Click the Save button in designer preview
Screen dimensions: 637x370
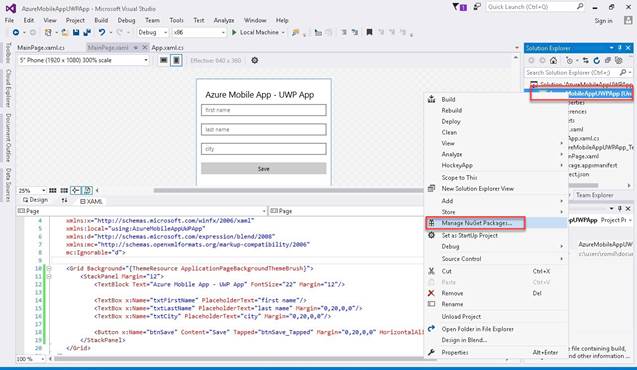264,169
